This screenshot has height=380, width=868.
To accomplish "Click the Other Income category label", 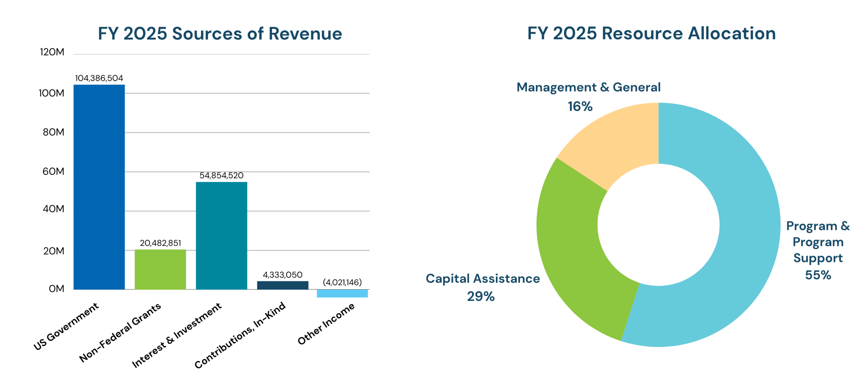I will (x=326, y=324).
